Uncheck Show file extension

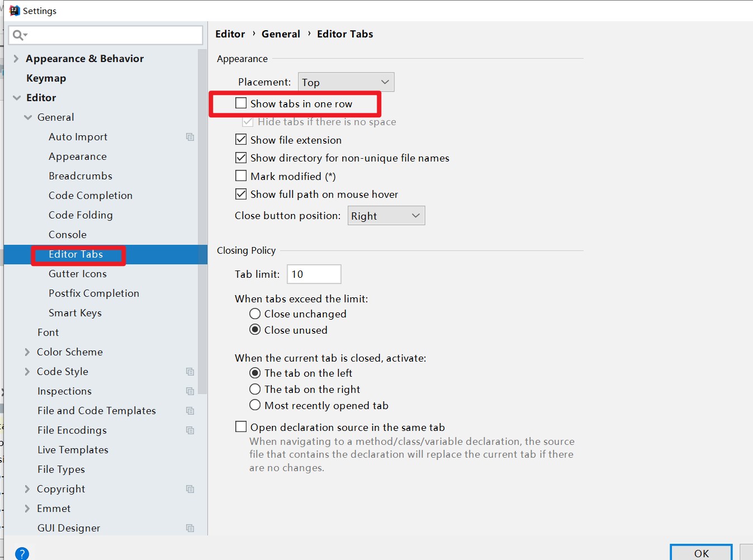click(x=241, y=140)
